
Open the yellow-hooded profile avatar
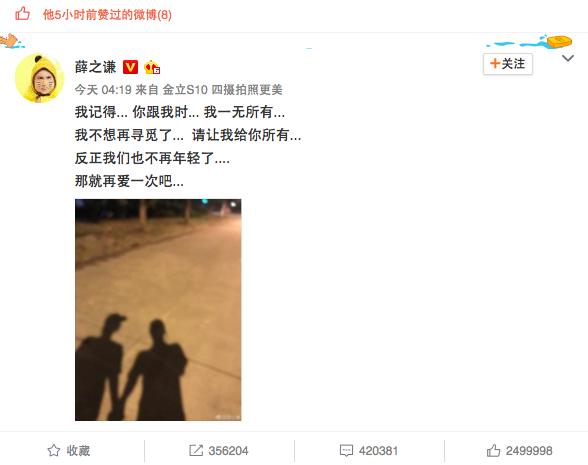(39, 78)
